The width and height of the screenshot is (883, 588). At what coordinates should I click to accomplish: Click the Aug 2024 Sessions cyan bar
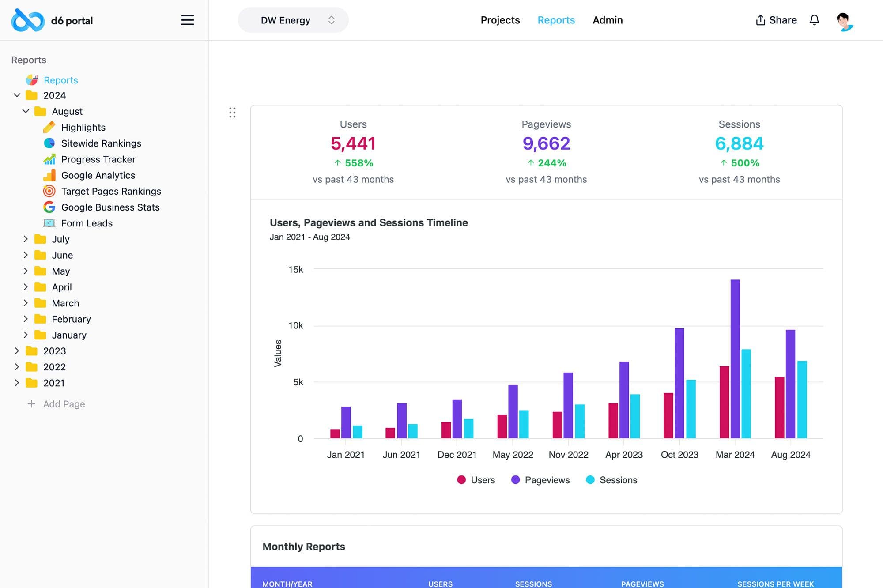click(x=802, y=400)
